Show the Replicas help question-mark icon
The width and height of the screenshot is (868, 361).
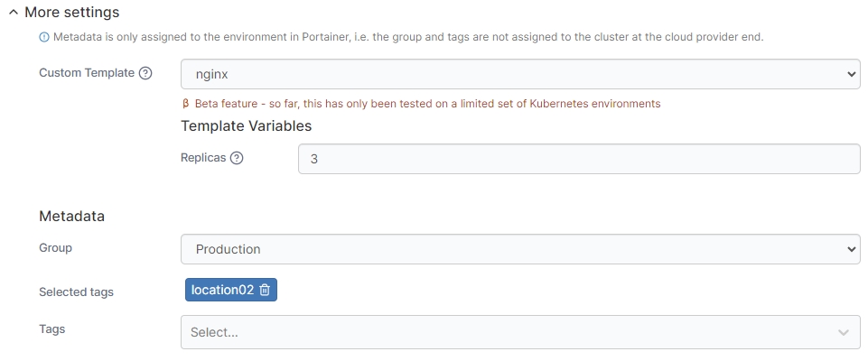click(x=237, y=158)
